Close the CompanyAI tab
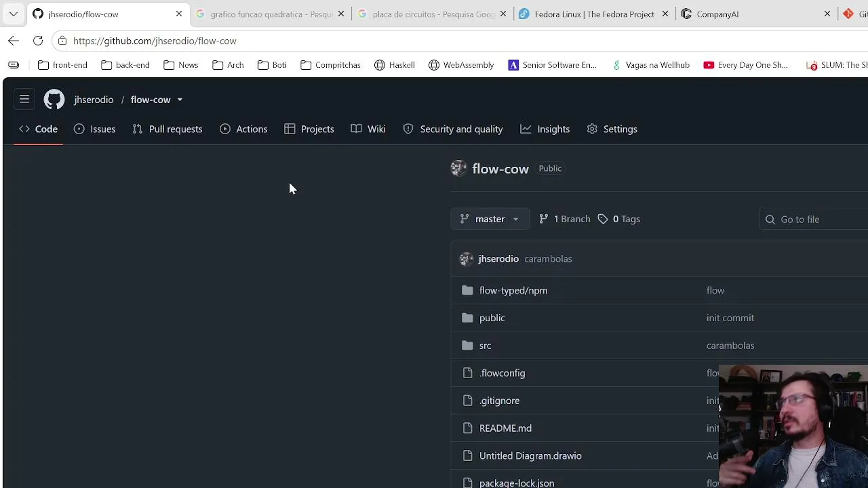Image resolution: width=868 pixels, height=488 pixels. tap(827, 14)
